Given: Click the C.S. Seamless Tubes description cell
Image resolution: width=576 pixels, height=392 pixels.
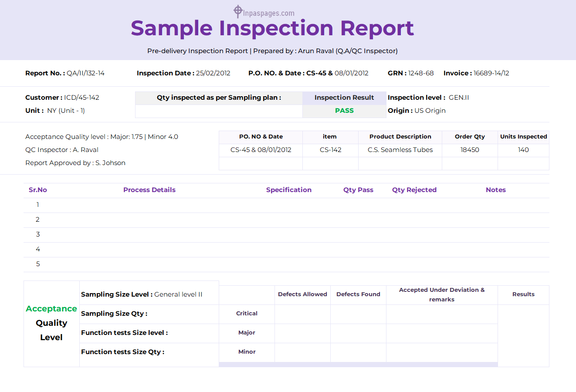Looking at the screenshot, I should [x=400, y=149].
